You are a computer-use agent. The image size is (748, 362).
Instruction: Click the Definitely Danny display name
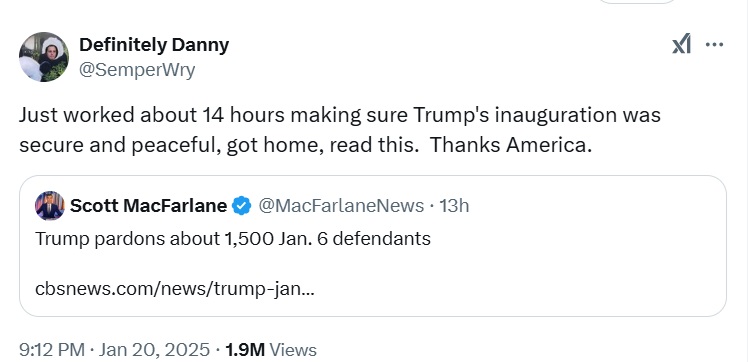154,45
